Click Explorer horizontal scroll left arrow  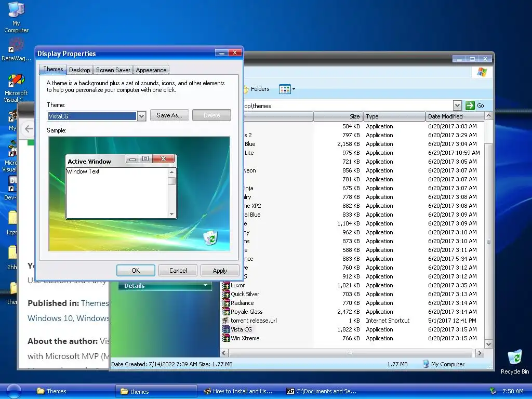pos(224,353)
